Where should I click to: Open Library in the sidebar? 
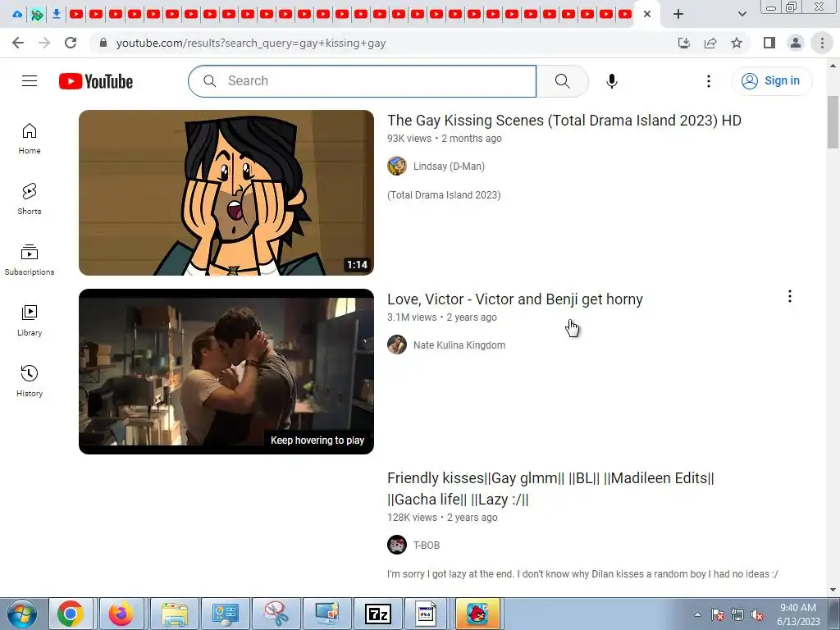[x=30, y=321]
